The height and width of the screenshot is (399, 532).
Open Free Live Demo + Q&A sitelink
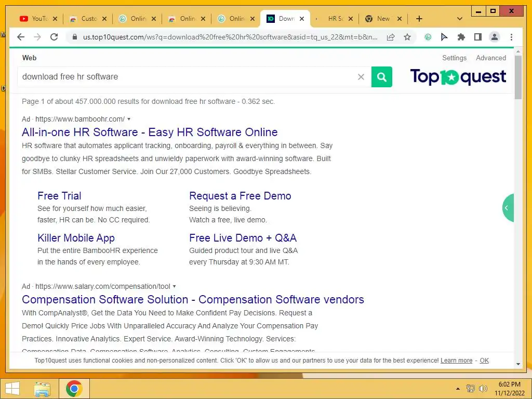243,238
